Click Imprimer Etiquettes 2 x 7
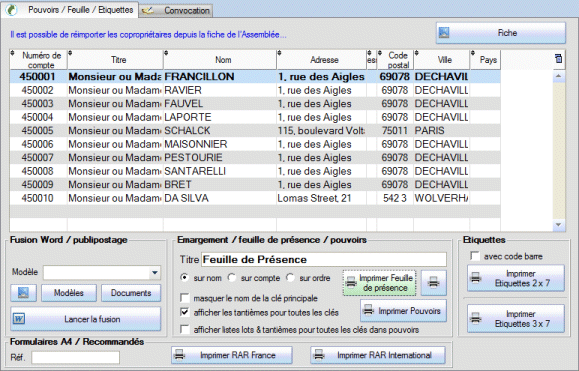The image size is (579, 371). click(x=516, y=278)
